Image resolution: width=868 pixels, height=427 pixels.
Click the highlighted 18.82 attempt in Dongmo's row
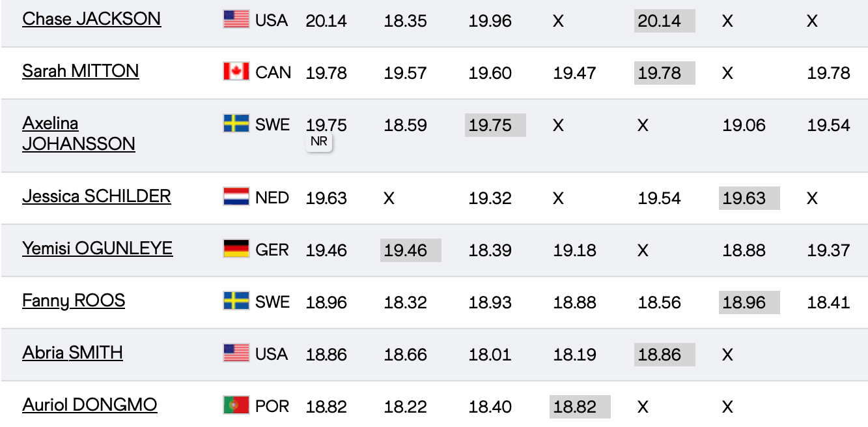[580, 407]
